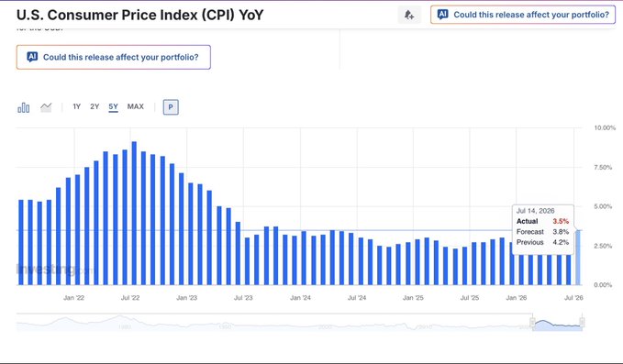
Task: Click the 'Jan '22' axis label
Action: coord(74,298)
